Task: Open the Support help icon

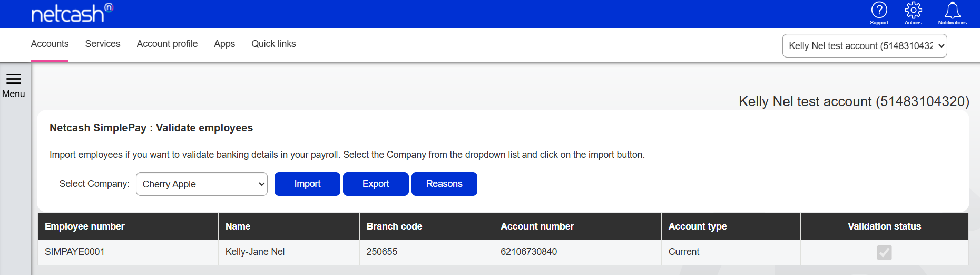Action: (879, 13)
